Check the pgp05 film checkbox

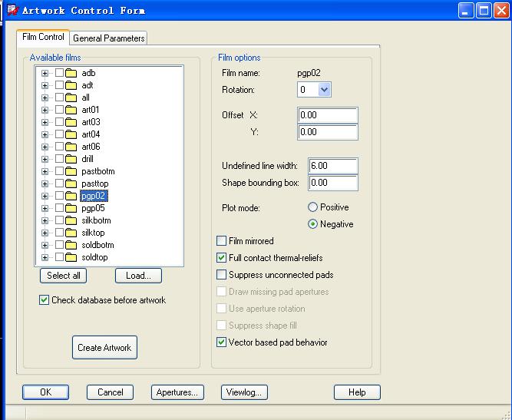59,208
